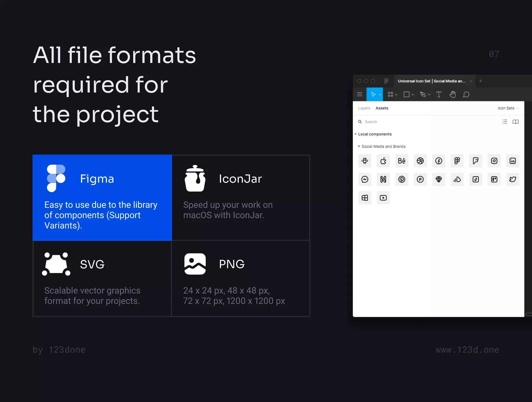
Task: Select the YouTube icon component
Action: click(x=383, y=198)
